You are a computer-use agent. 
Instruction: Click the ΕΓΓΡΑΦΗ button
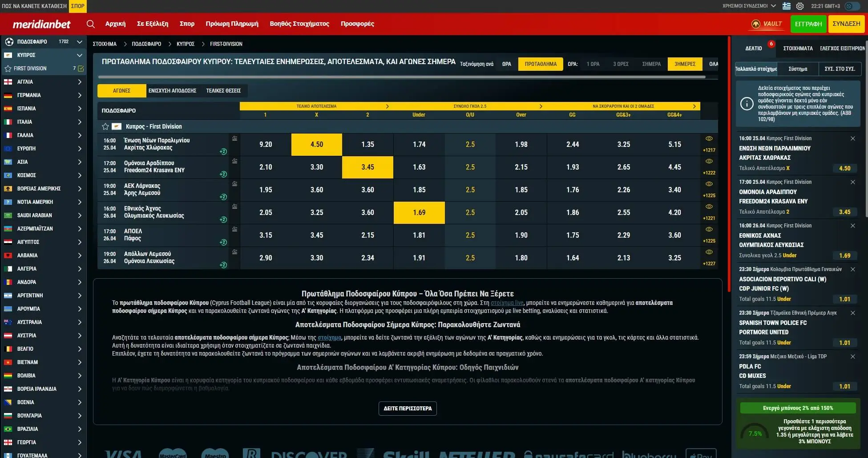(x=808, y=24)
